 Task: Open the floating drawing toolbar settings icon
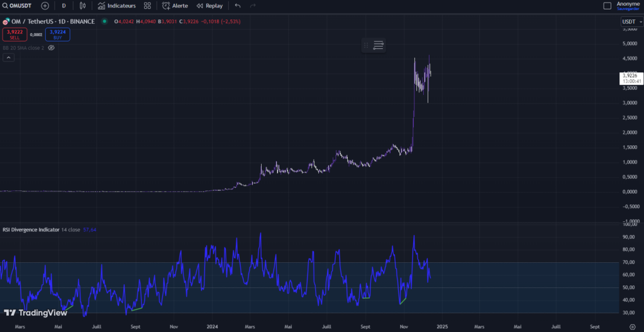pyautogui.click(x=379, y=45)
